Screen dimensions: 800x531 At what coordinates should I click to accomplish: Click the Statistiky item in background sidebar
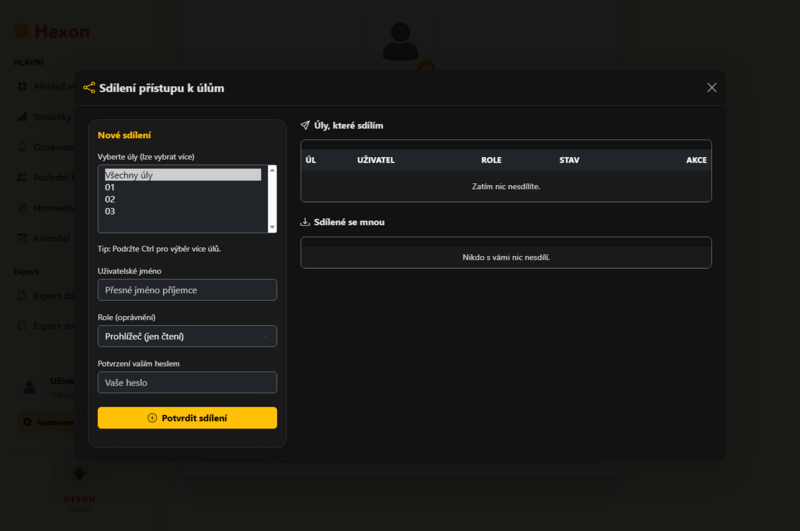(45, 117)
